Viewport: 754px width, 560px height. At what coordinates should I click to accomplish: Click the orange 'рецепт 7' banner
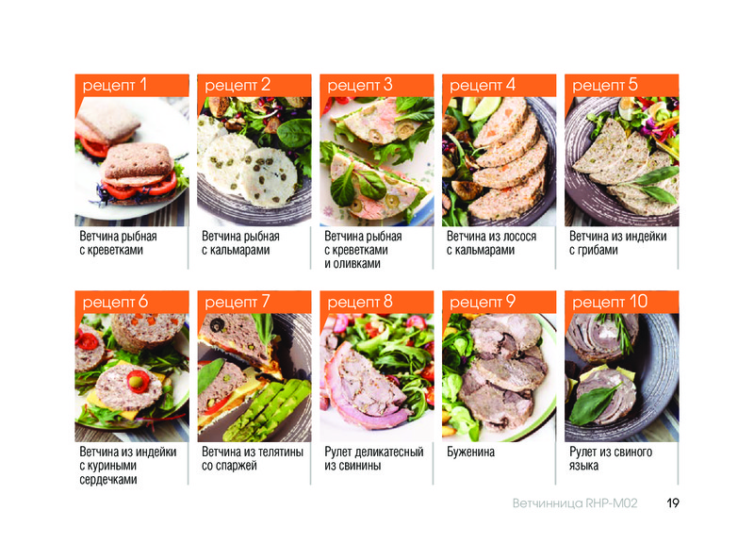point(254,302)
